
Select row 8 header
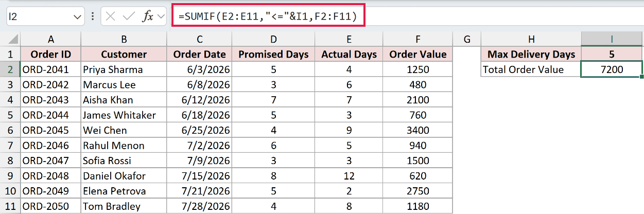[x=10, y=160]
